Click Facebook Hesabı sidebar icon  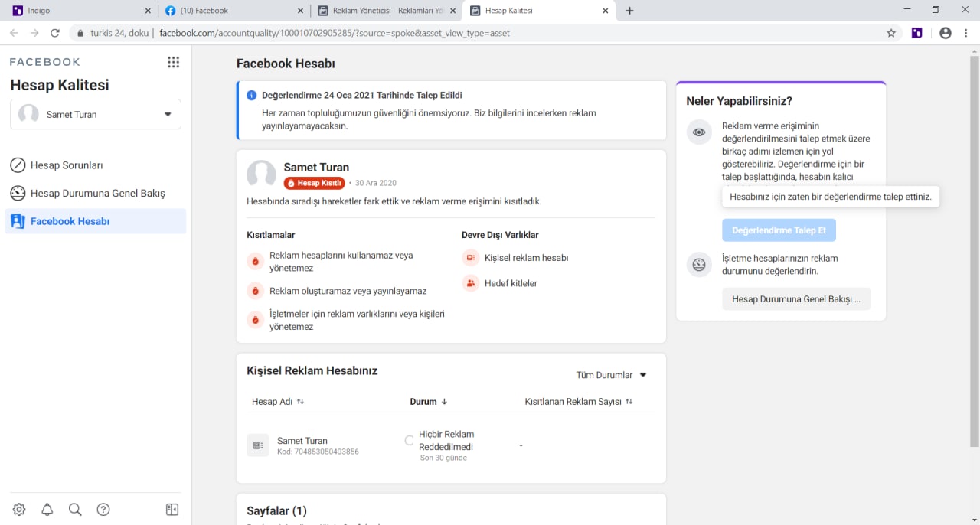coord(17,221)
